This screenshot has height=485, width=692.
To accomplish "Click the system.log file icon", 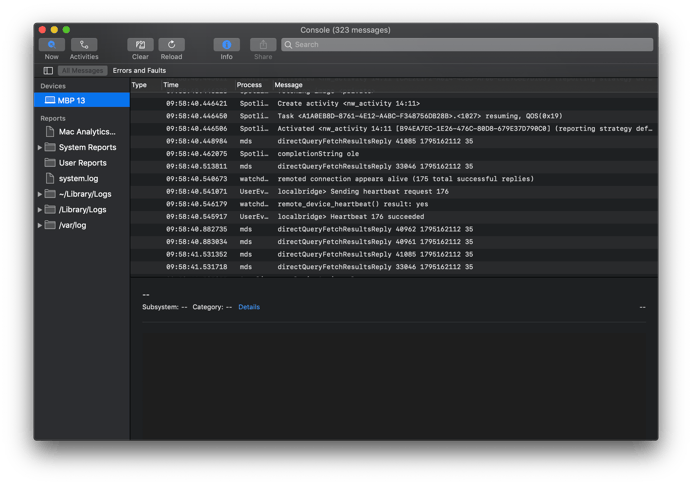I will (x=50, y=178).
